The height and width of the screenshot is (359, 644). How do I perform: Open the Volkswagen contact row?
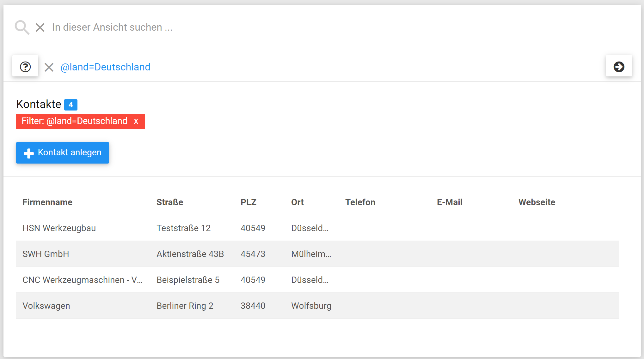pyautogui.click(x=46, y=306)
